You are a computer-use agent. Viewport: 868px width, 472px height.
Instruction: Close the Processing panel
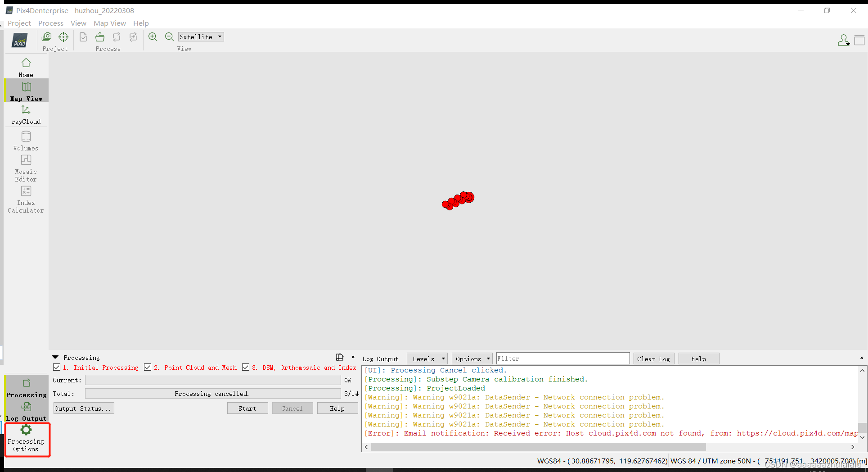pyautogui.click(x=353, y=357)
